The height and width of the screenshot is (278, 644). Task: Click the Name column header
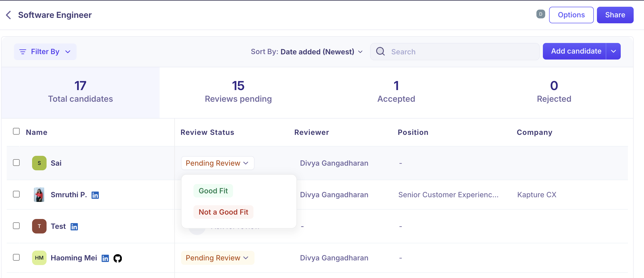[37, 132]
